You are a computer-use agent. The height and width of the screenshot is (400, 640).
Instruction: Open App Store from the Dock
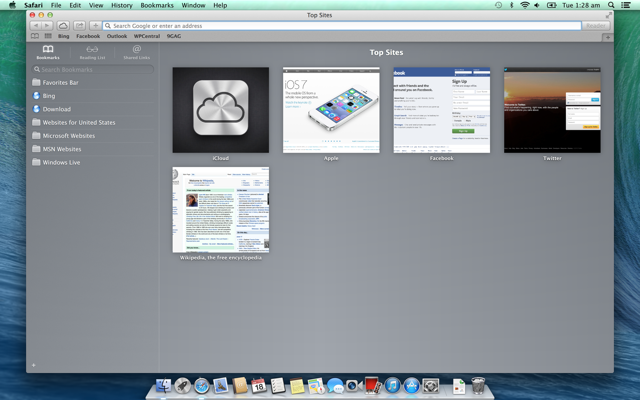[411, 385]
